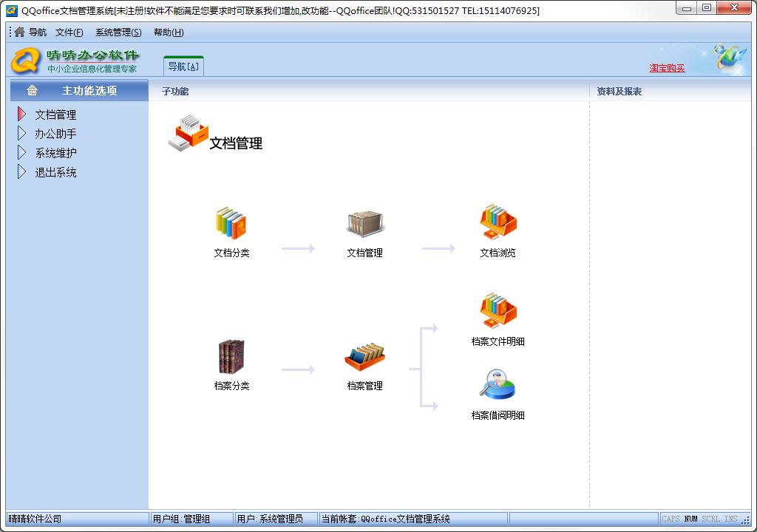Screen dimensions: 757x532
Task: Open the 文档浏览 icon
Action: point(498,222)
